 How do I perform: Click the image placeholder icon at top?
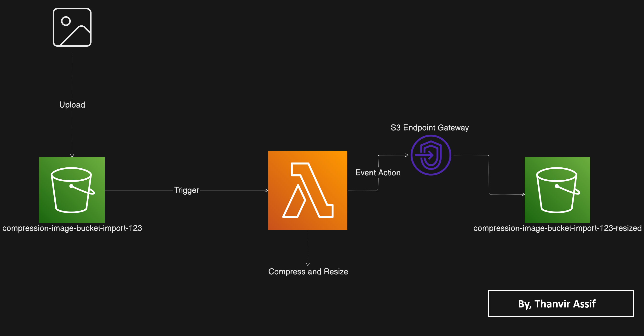tap(72, 27)
